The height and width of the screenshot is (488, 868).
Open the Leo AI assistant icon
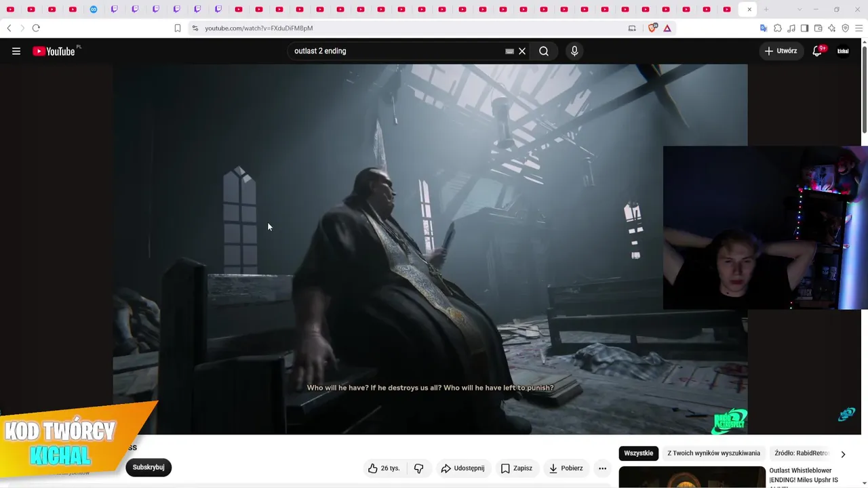(x=831, y=28)
